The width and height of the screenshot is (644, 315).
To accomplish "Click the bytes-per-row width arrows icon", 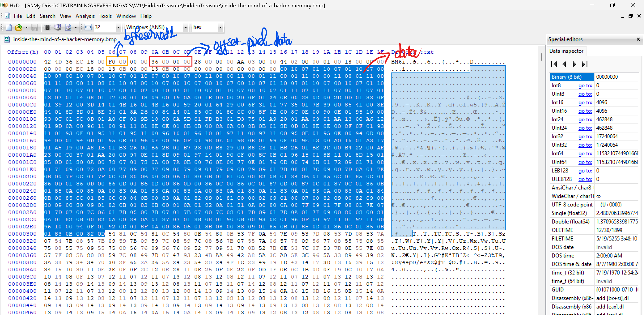I will [88, 27].
